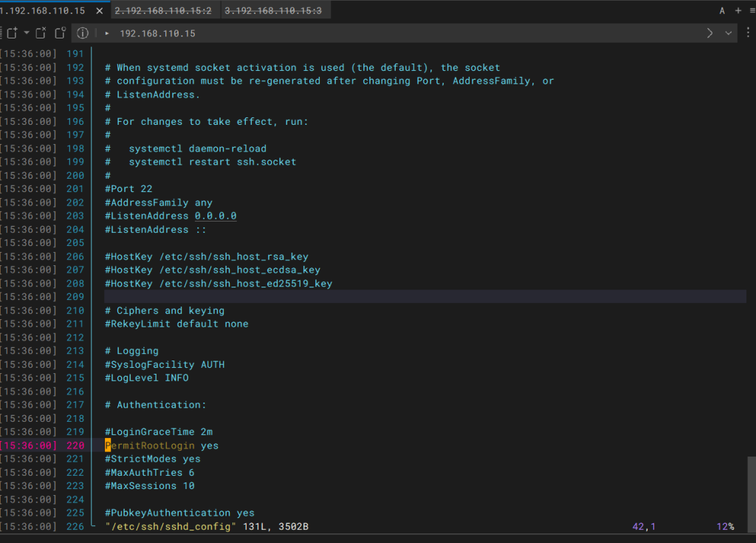Image resolution: width=756 pixels, height=543 pixels.
Task: Expand the address bar history dropdown chevron
Action: click(729, 33)
